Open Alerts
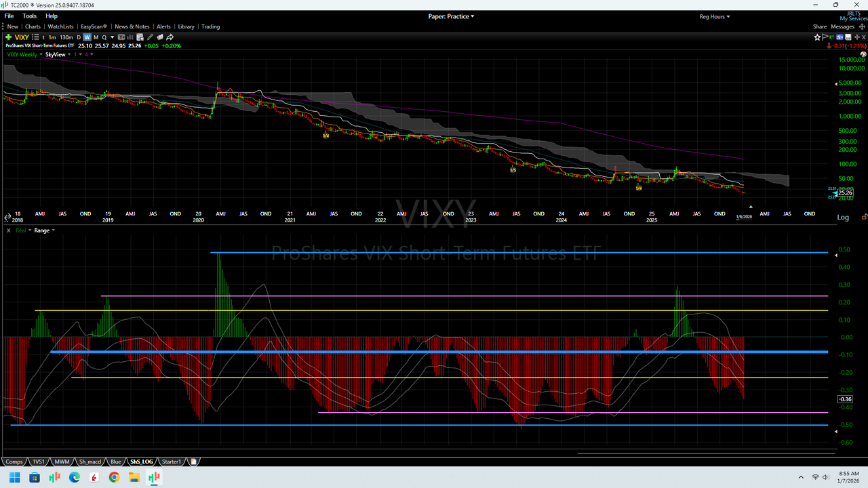Image resolution: width=868 pixels, height=488 pixels. point(163,26)
